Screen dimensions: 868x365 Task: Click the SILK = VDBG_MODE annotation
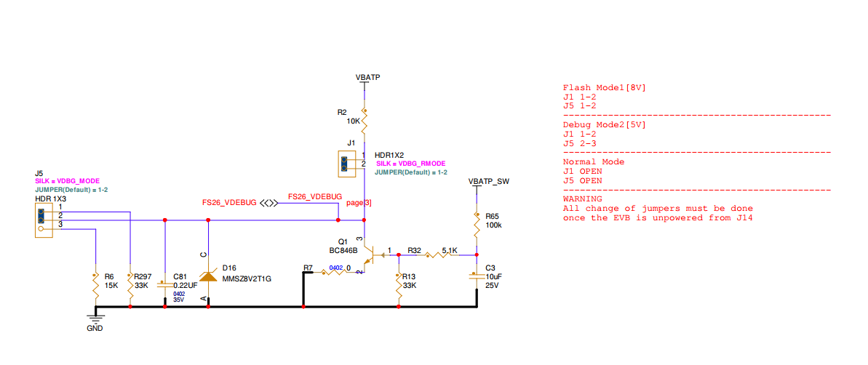pyautogui.click(x=67, y=181)
